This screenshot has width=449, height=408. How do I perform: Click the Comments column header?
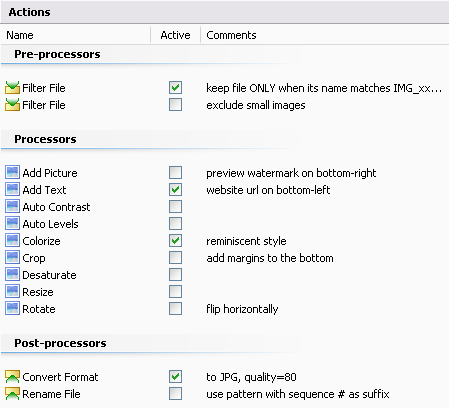tap(325, 35)
